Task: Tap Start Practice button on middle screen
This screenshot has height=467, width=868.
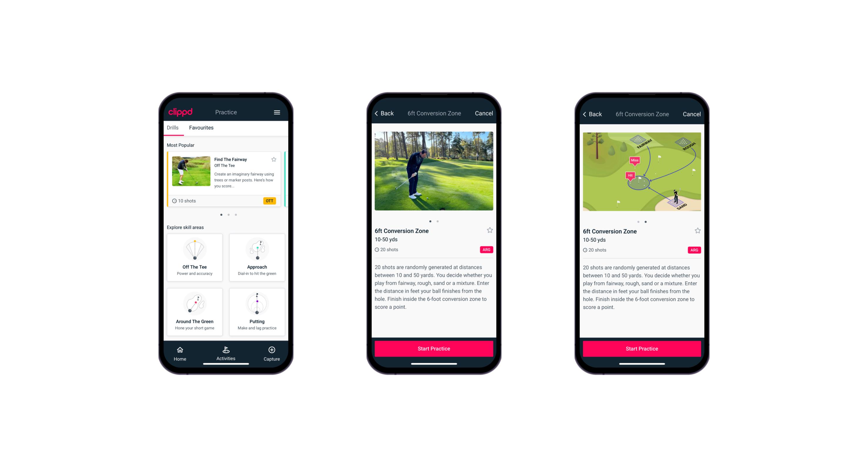Action: click(x=433, y=349)
